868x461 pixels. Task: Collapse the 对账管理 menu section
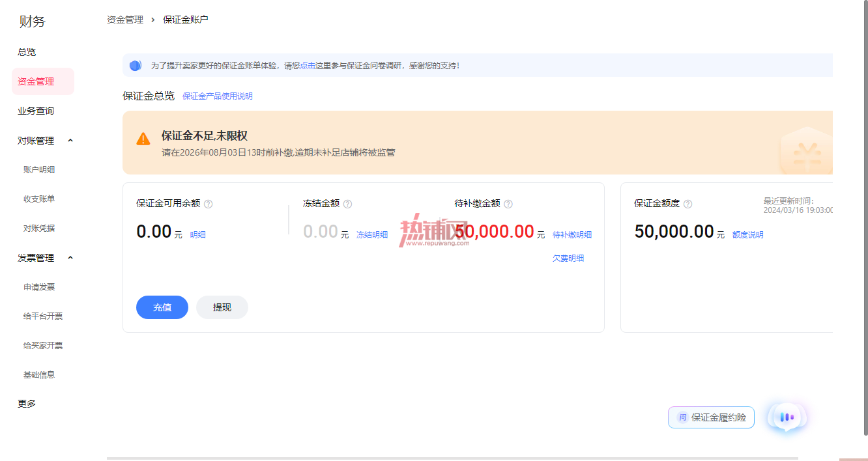[71, 141]
